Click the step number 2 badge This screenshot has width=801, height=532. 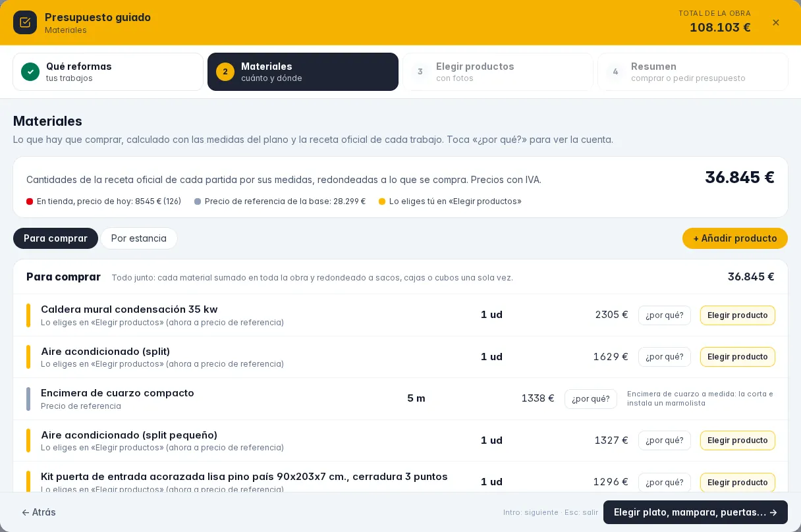click(225, 72)
